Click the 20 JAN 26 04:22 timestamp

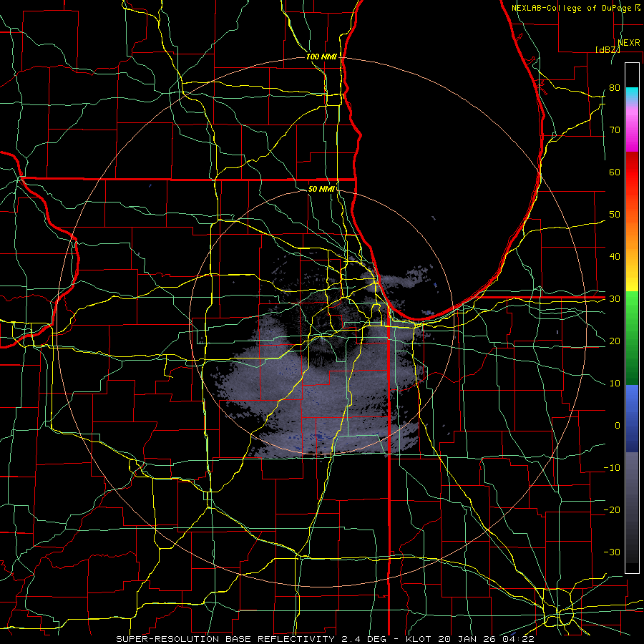click(486, 639)
